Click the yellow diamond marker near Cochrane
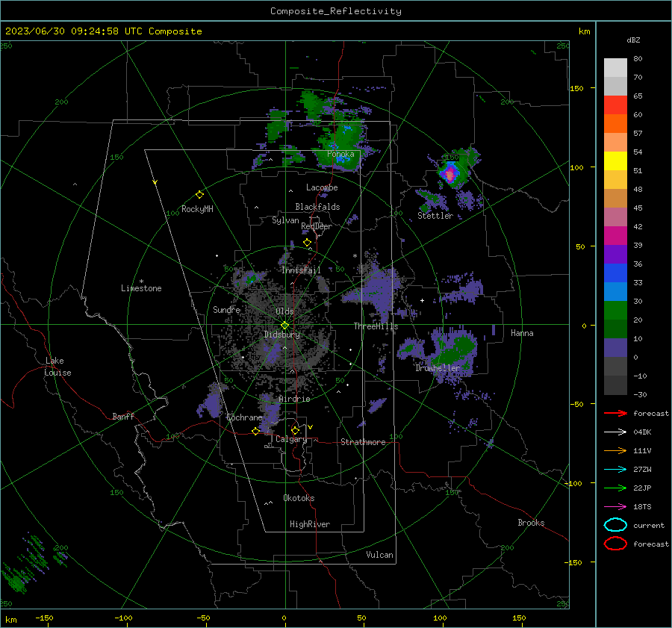Image resolution: width=672 pixels, height=628 pixels. [x=256, y=431]
